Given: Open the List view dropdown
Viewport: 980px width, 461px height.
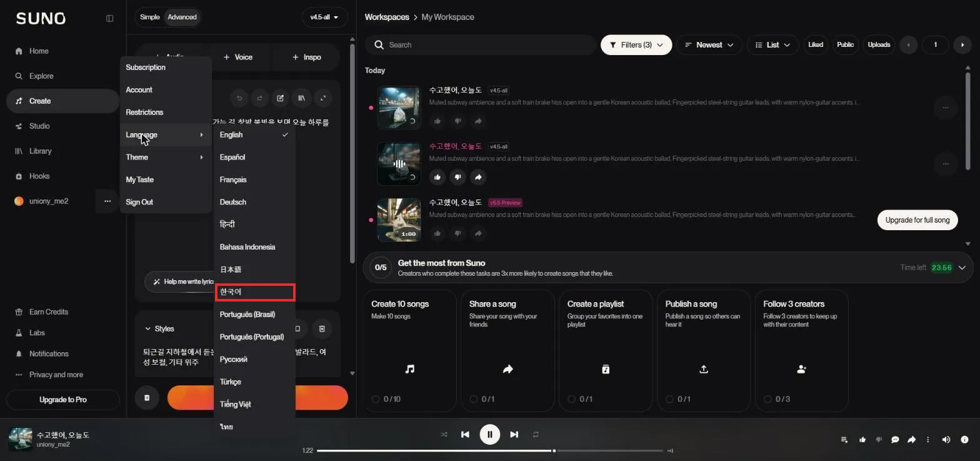Looking at the screenshot, I should tap(772, 45).
